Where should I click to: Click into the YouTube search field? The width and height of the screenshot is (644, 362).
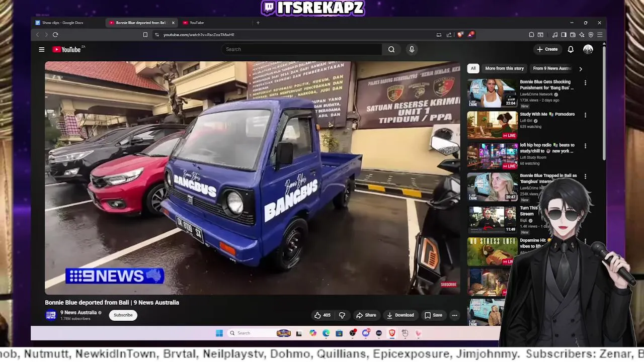pos(302,49)
